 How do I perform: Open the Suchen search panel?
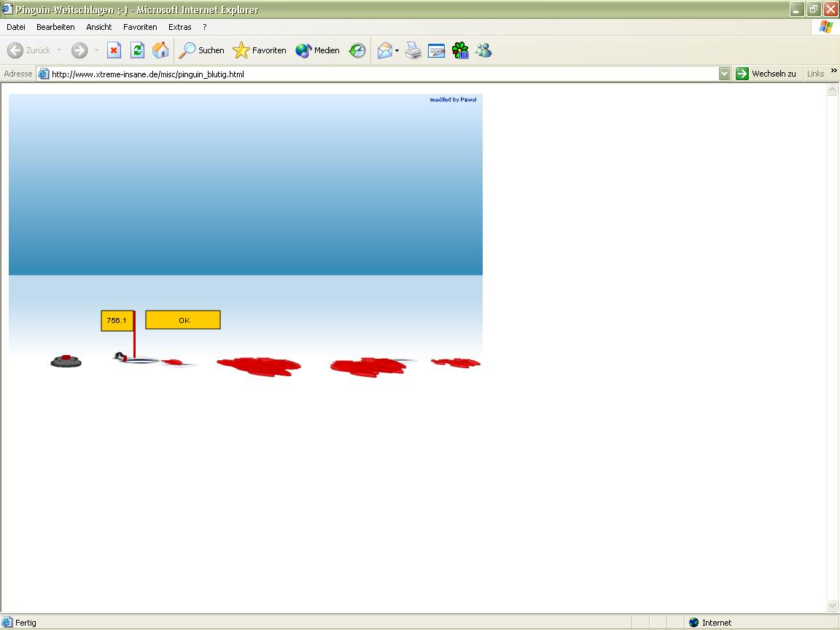202,50
